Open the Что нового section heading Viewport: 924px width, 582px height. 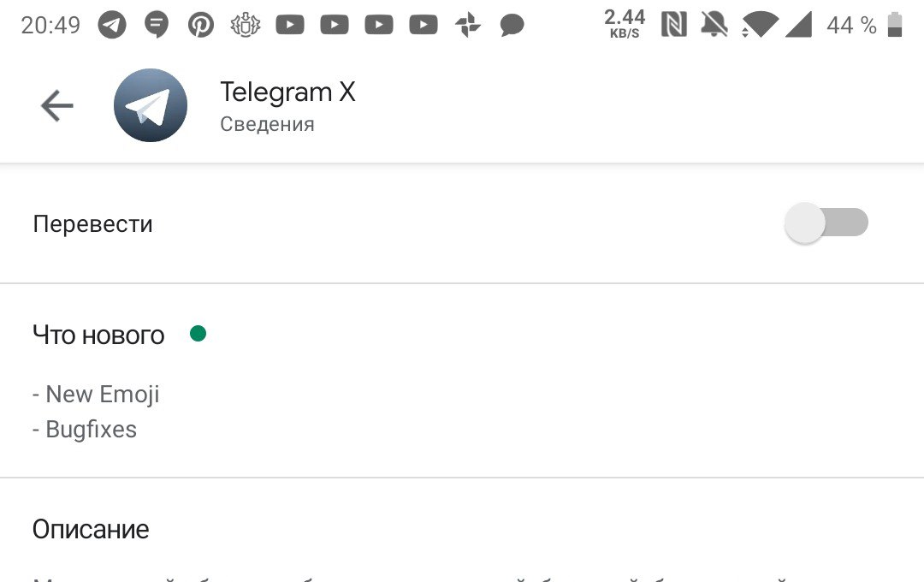[98, 335]
